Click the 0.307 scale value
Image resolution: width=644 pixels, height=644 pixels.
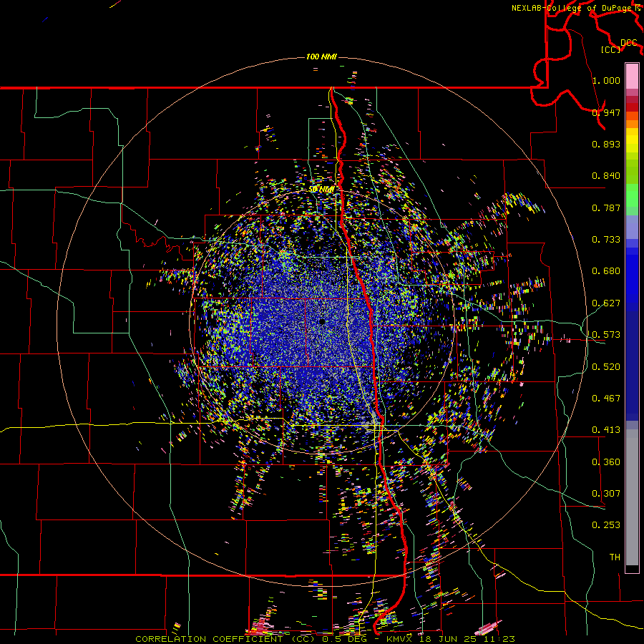[606, 494]
